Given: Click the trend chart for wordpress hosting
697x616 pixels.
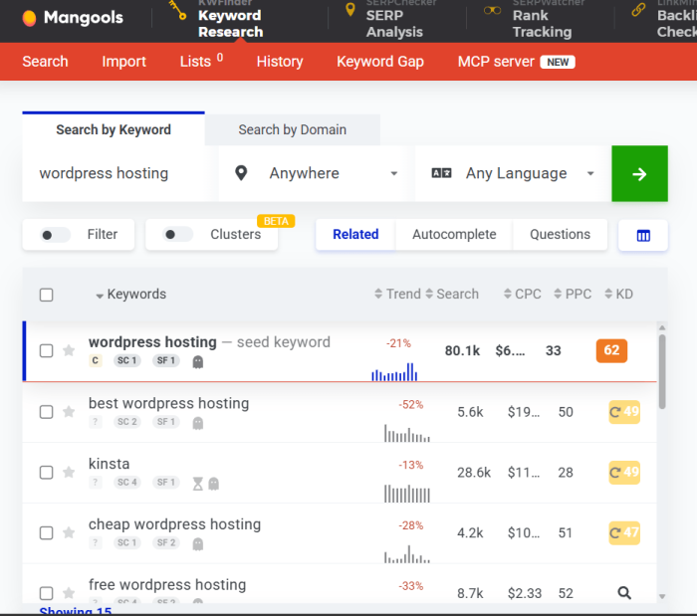Looking at the screenshot, I should [x=394, y=372].
